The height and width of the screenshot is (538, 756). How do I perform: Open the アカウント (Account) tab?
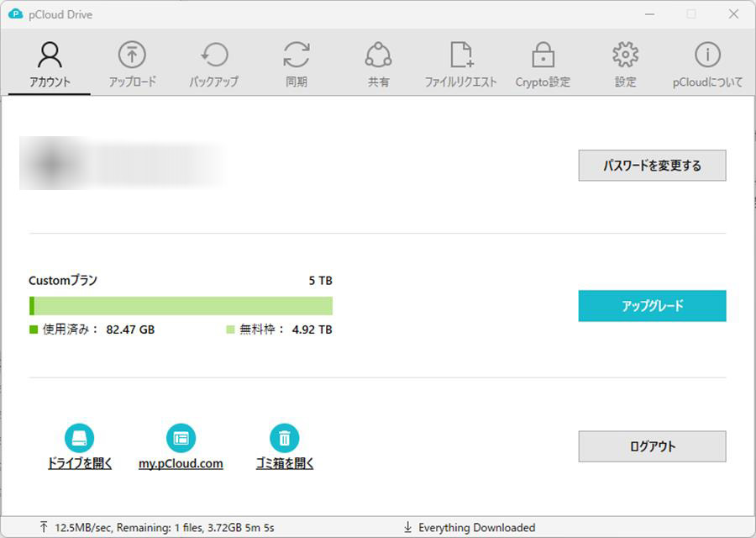tap(50, 65)
